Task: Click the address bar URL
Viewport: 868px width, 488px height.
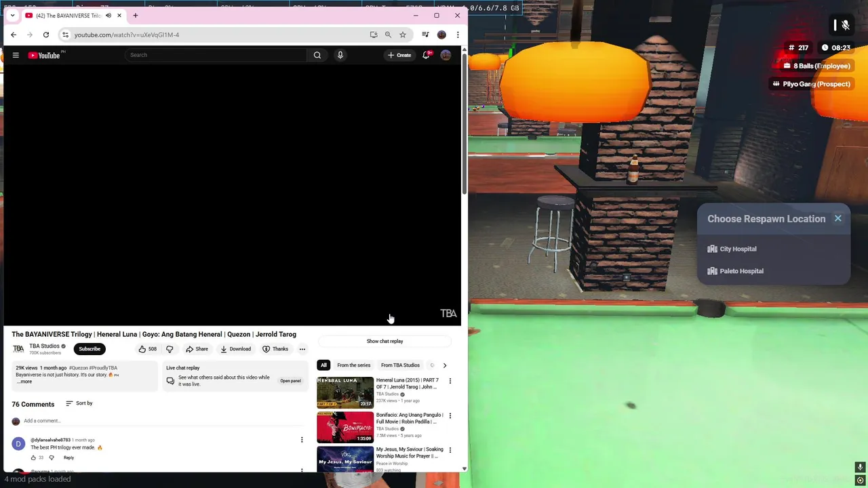Action: (x=127, y=35)
